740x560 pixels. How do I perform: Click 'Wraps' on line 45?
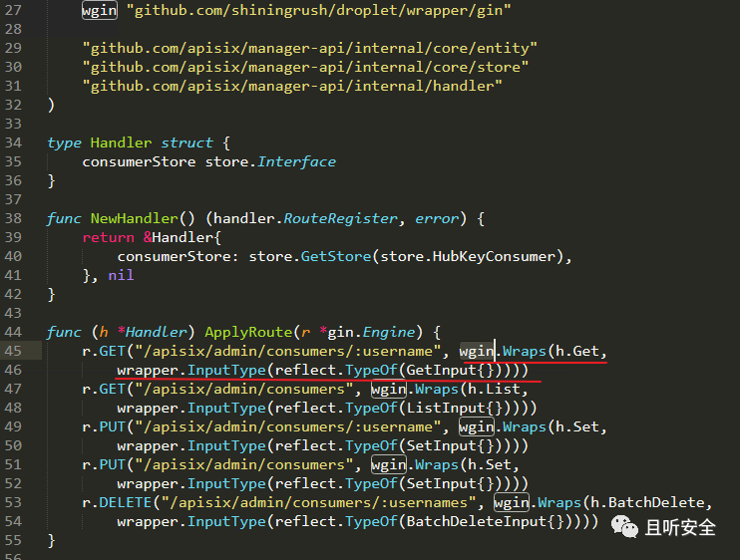pos(525,351)
